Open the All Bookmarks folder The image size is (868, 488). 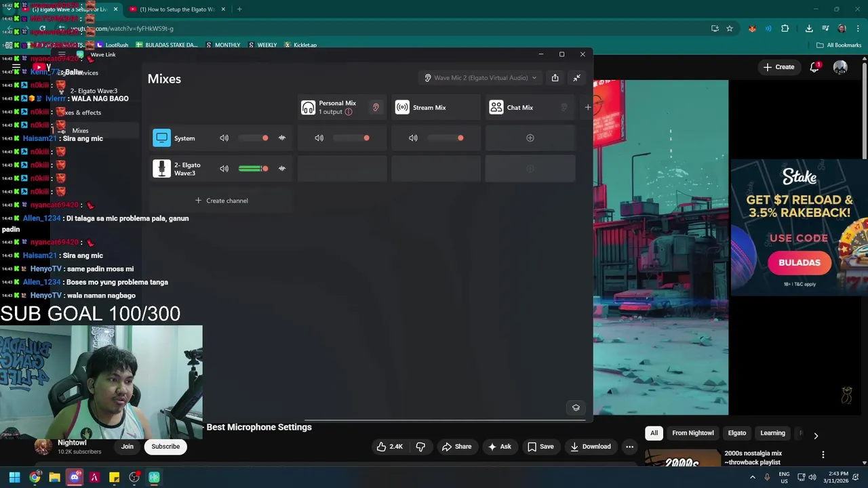coord(839,45)
